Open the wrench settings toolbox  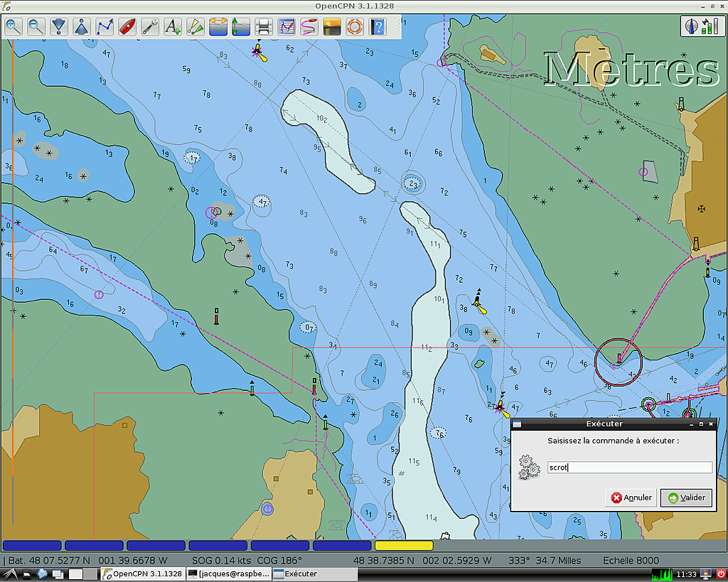tap(150, 27)
